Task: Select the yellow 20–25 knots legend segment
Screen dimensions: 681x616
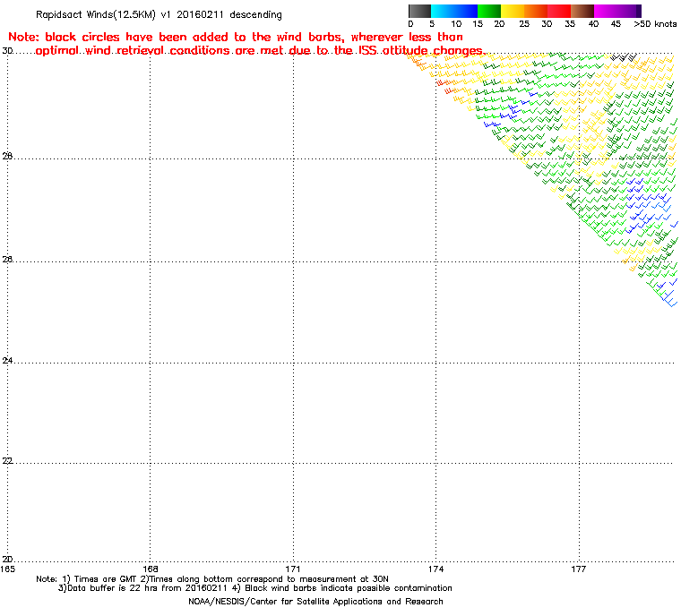Action: click(x=513, y=11)
